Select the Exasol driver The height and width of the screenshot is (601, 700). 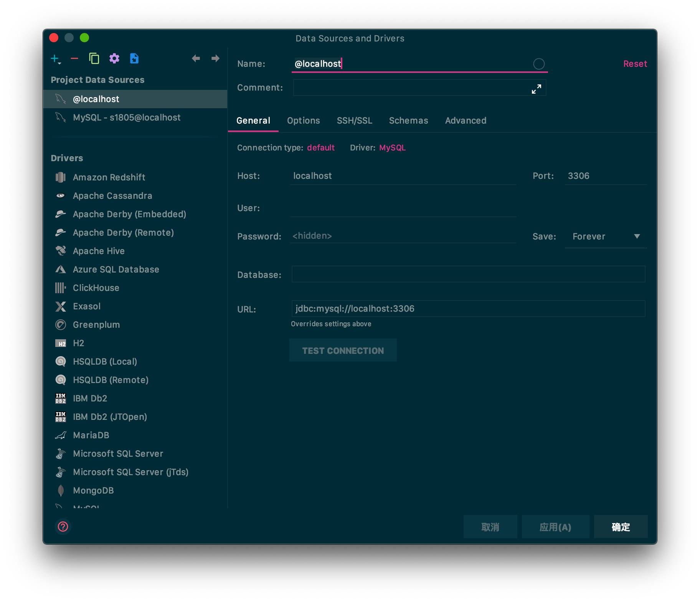coord(135,306)
